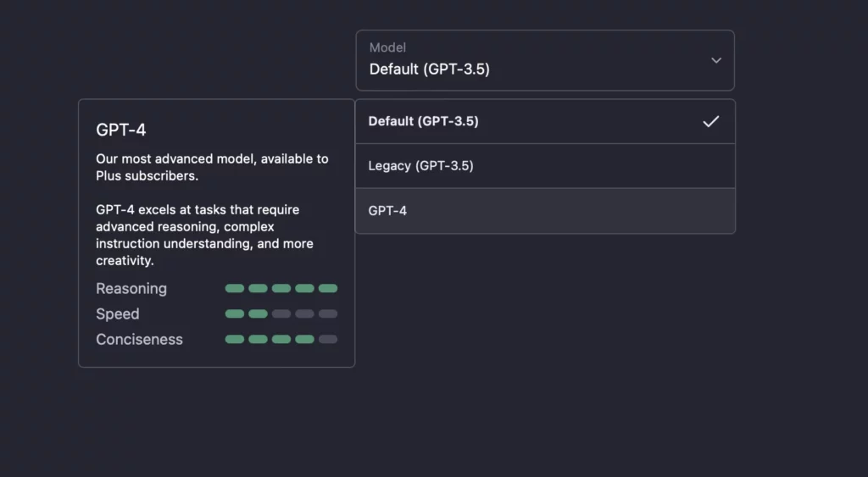Click the Reasoning rating bar
Screen dimensions: 868x477
281,288
